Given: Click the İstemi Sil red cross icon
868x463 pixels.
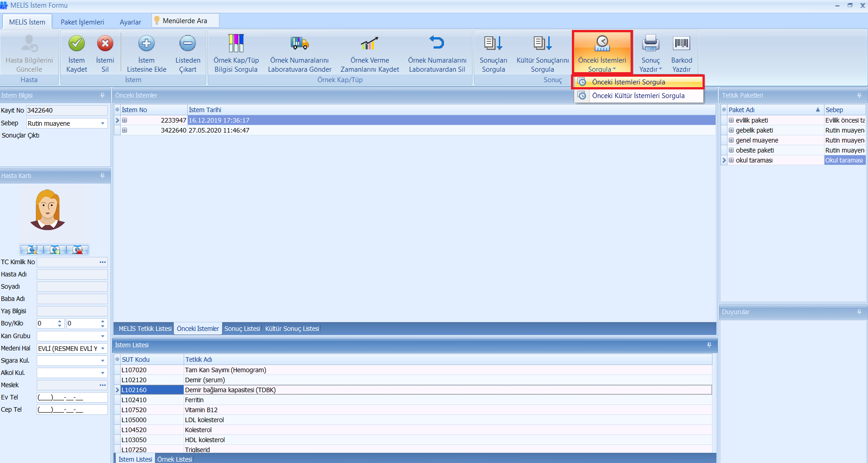Looking at the screenshot, I should click(x=105, y=44).
